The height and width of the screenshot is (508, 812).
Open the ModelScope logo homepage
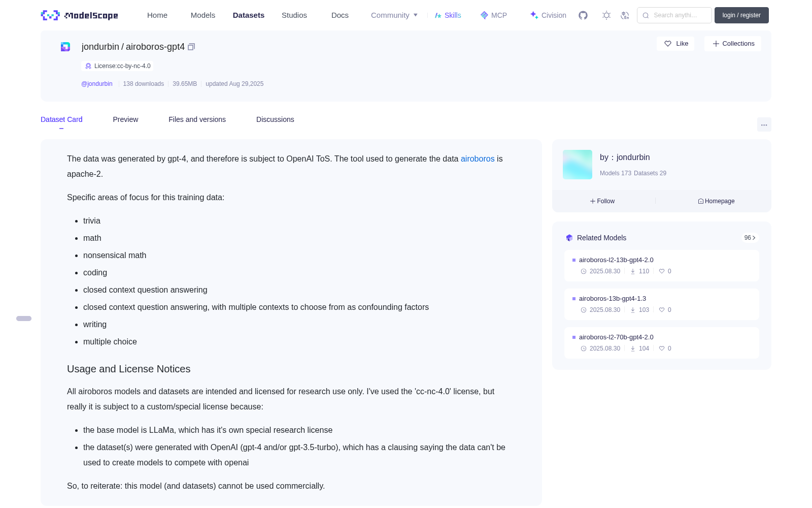[x=79, y=15]
